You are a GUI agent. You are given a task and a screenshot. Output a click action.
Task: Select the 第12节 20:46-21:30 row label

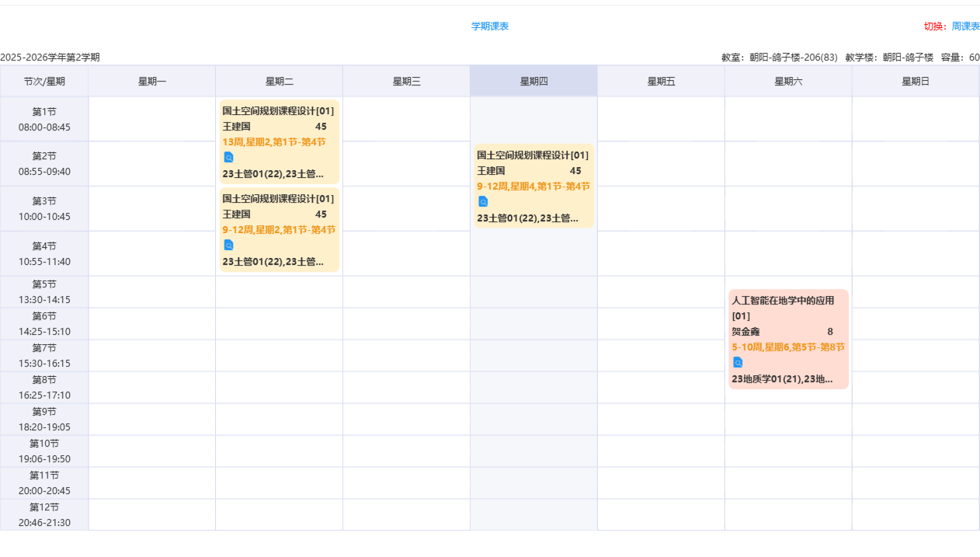click(x=44, y=515)
